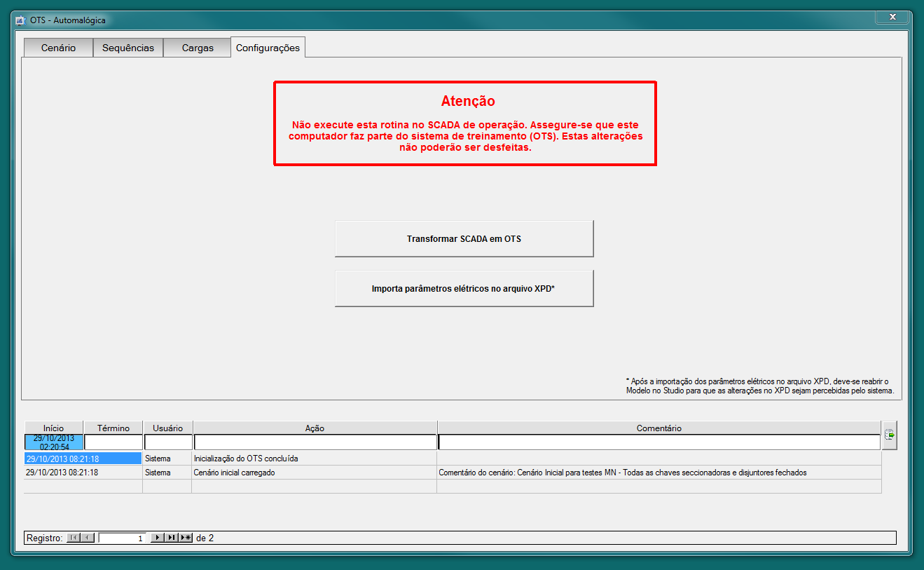The height and width of the screenshot is (570, 924).
Task: Go to first record navigation button
Action: 74,538
